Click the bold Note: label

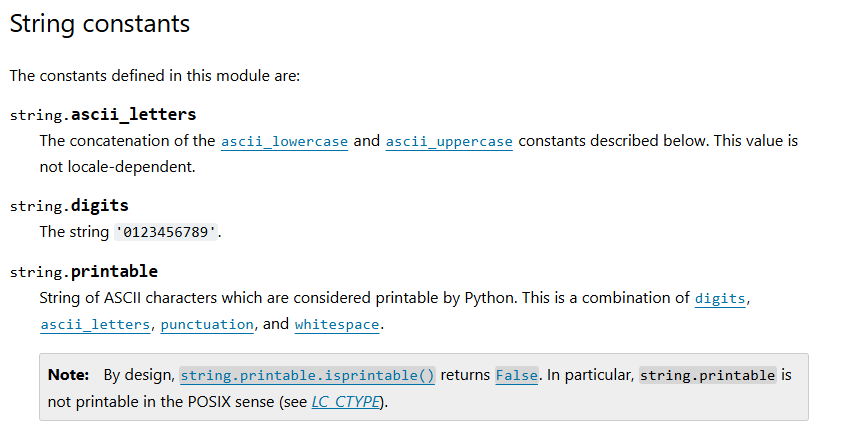[69, 375]
